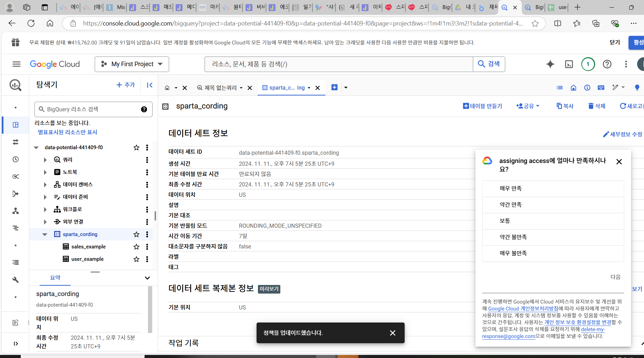Open the 공유 share dropdown
644x358 pixels.
[528, 106]
